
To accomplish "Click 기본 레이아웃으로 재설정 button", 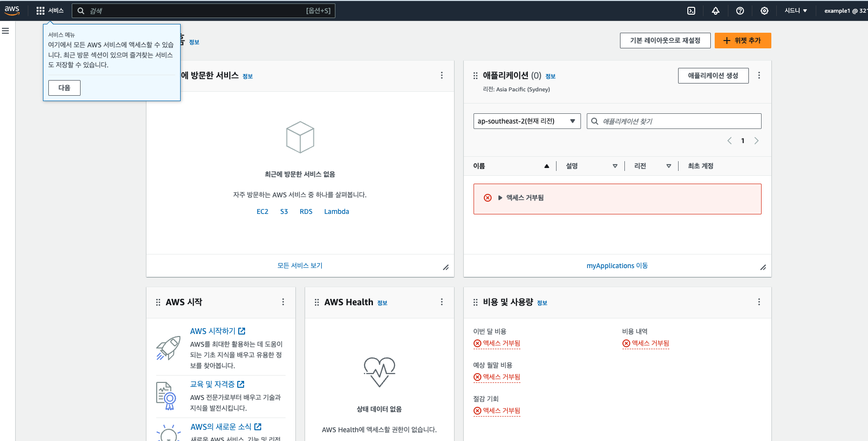I will (665, 41).
